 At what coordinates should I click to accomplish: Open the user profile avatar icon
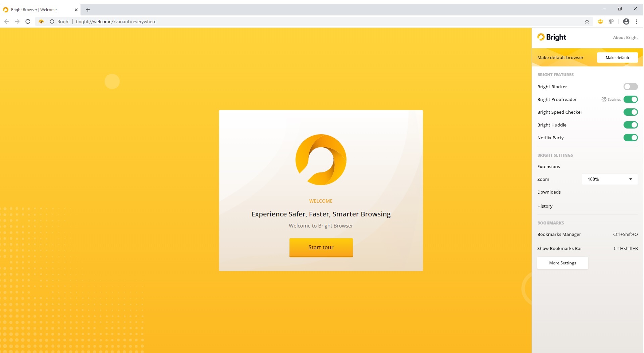[626, 21]
